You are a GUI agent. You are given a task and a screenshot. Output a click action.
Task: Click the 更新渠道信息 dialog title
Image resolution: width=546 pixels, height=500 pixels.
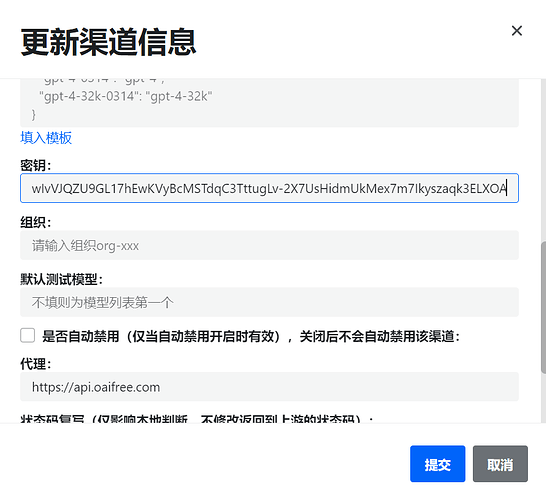click(x=108, y=42)
